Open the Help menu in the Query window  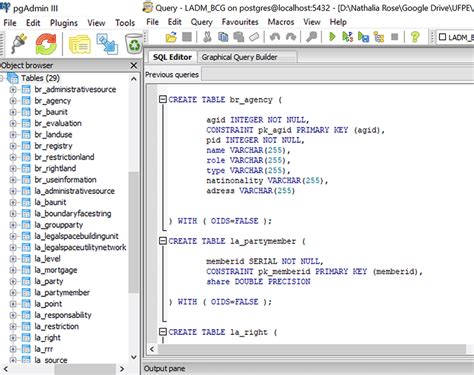[x=338, y=22]
